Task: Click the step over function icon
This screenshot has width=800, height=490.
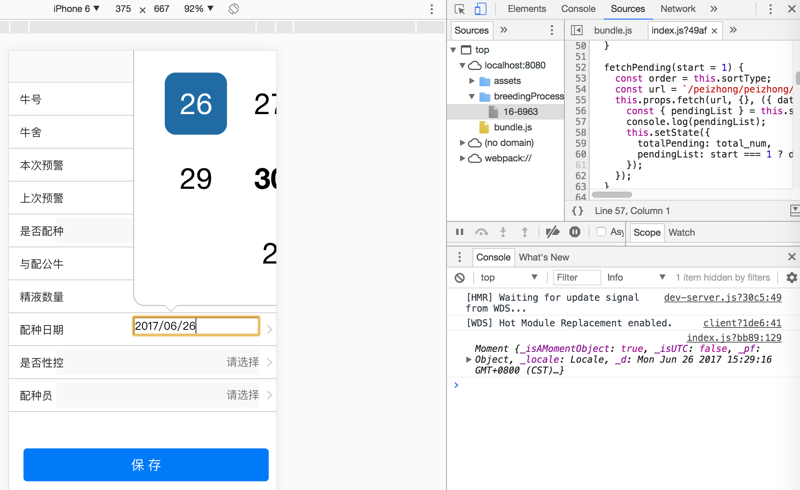Action: coord(481,232)
